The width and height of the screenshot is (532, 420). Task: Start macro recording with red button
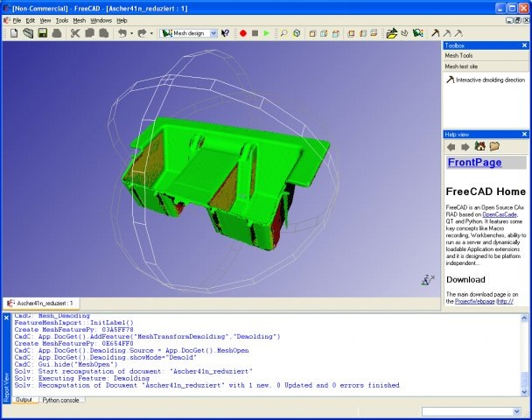point(243,33)
